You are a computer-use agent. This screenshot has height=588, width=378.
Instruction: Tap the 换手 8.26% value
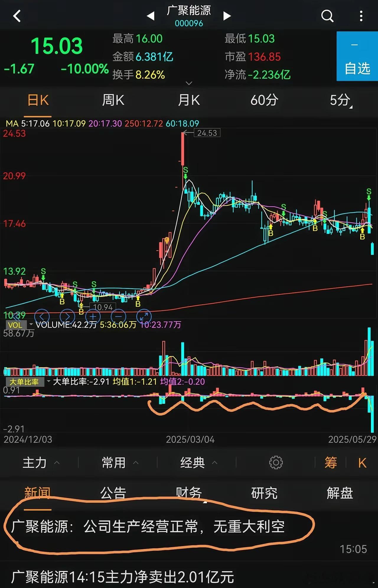[150, 75]
